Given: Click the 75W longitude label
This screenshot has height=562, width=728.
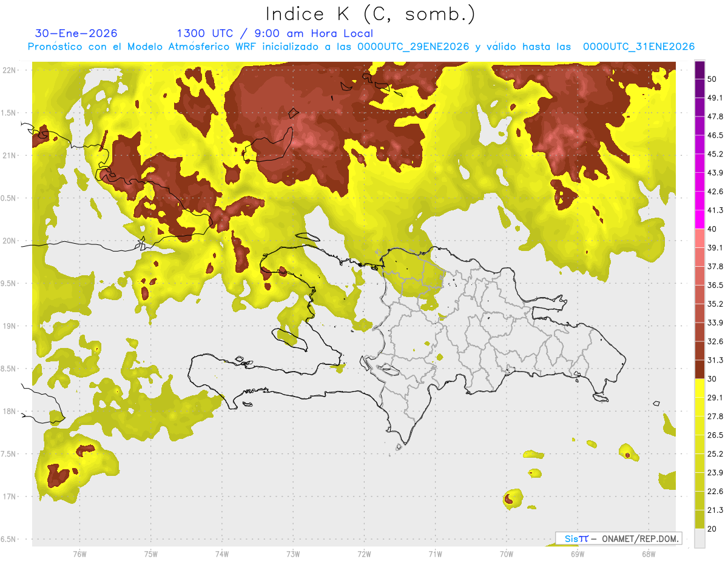Looking at the screenshot, I should tap(151, 554).
